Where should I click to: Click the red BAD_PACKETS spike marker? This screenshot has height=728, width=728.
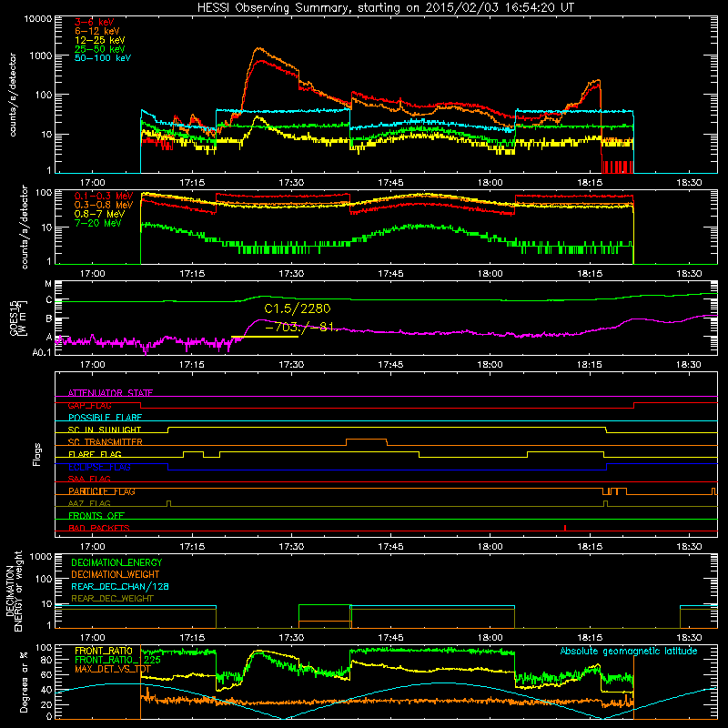(x=565, y=528)
